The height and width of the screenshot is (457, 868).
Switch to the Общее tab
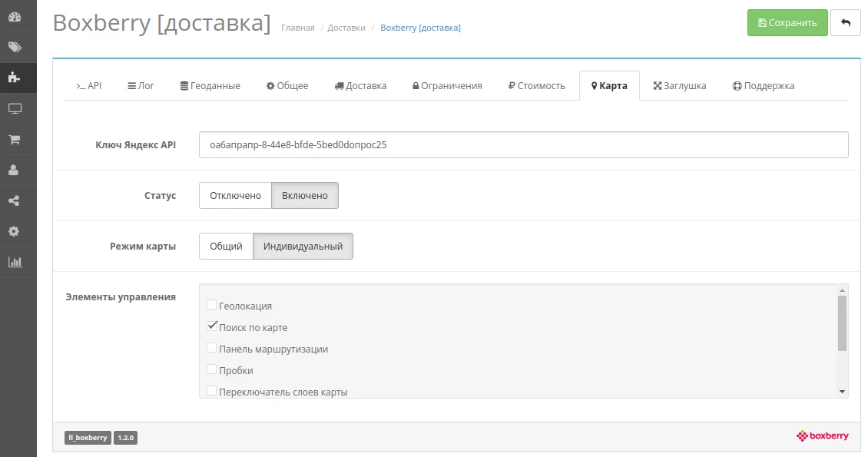point(287,86)
